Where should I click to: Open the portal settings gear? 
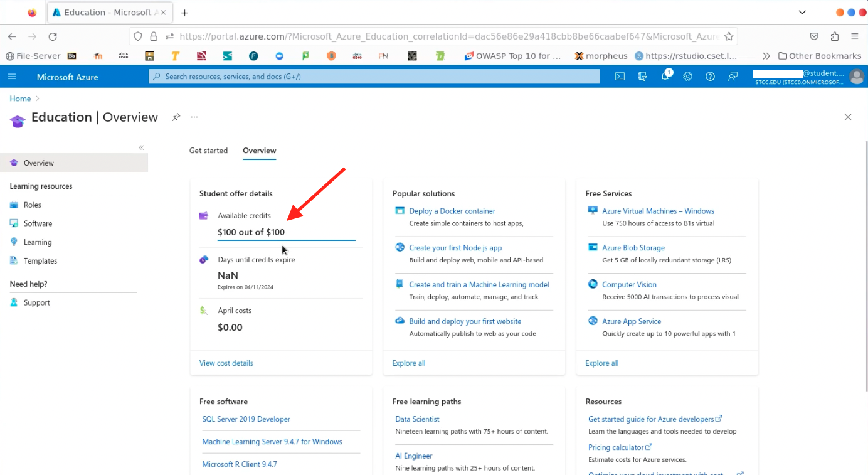(x=687, y=77)
